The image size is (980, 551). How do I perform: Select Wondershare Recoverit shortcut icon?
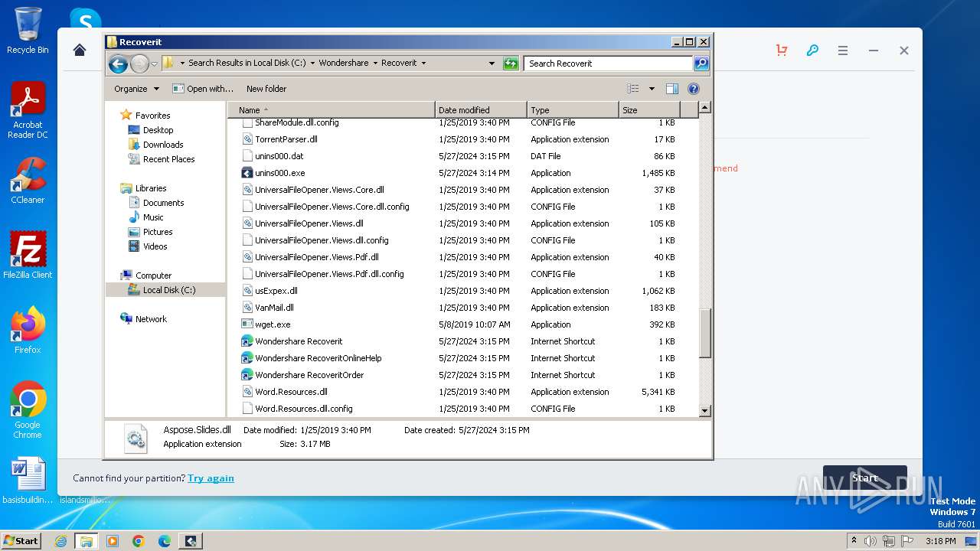(x=247, y=341)
